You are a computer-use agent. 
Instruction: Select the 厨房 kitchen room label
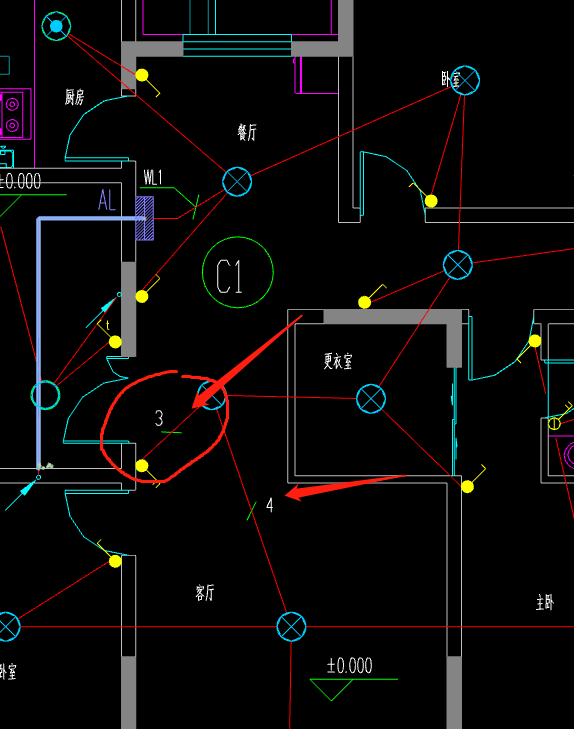click(x=75, y=98)
